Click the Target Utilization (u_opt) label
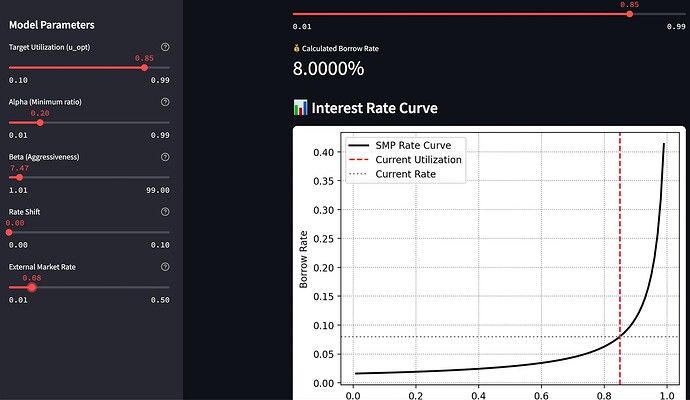 pyautogui.click(x=49, y=47)
